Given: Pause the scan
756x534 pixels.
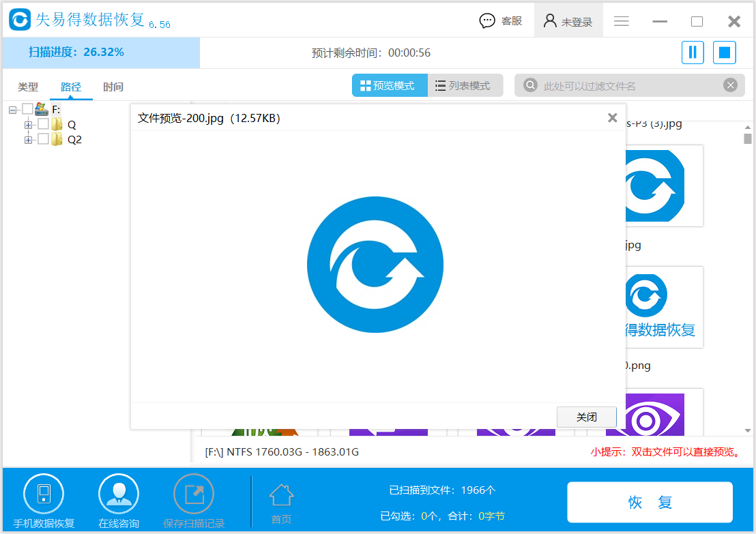Looking at the screenshot, I should 693,52.
